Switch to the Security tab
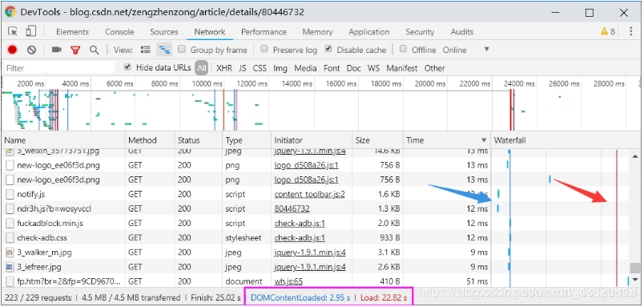Viewport: 644px width, 307px height. coord(420,31)
